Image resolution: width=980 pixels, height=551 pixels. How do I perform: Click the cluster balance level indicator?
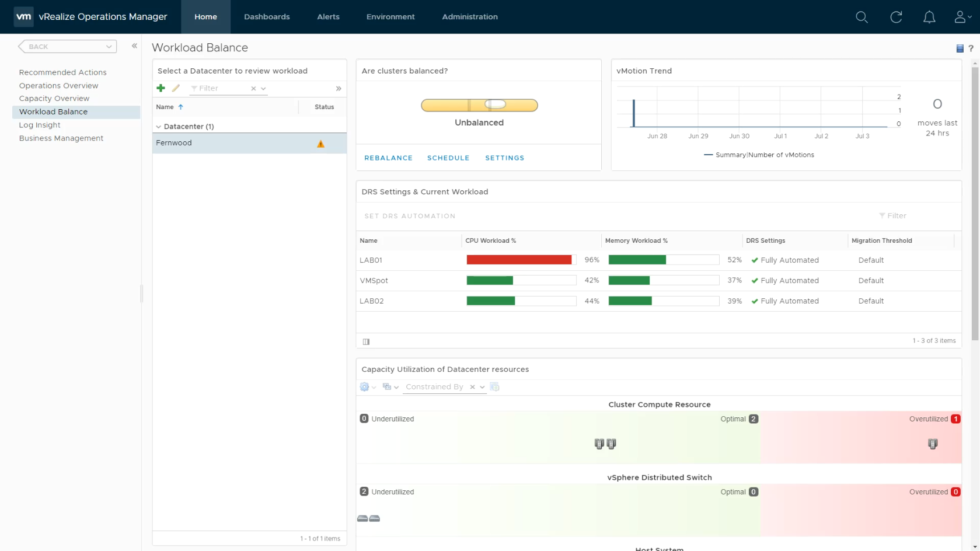(x=479, y=105)
